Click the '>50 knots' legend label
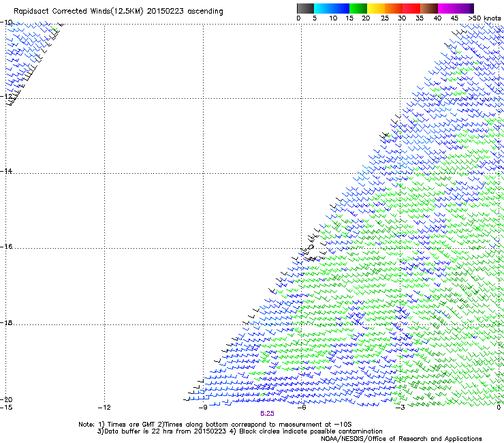The image size is (504, 443). [x=484, y=18]
